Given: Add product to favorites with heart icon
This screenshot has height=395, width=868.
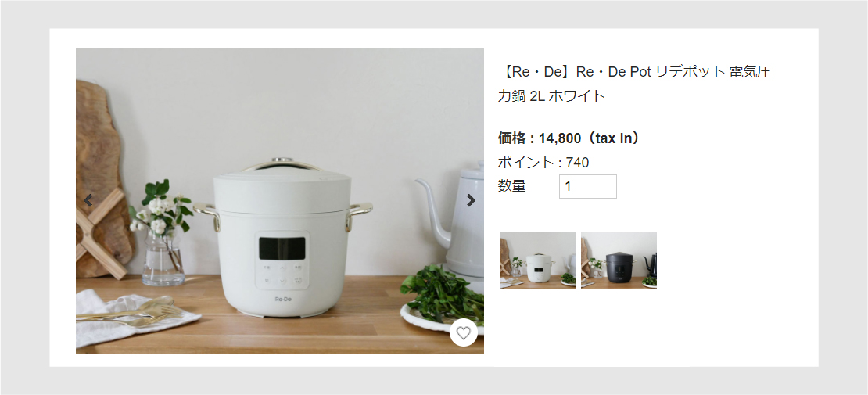Looking at the screenshot, I should 464,333.
